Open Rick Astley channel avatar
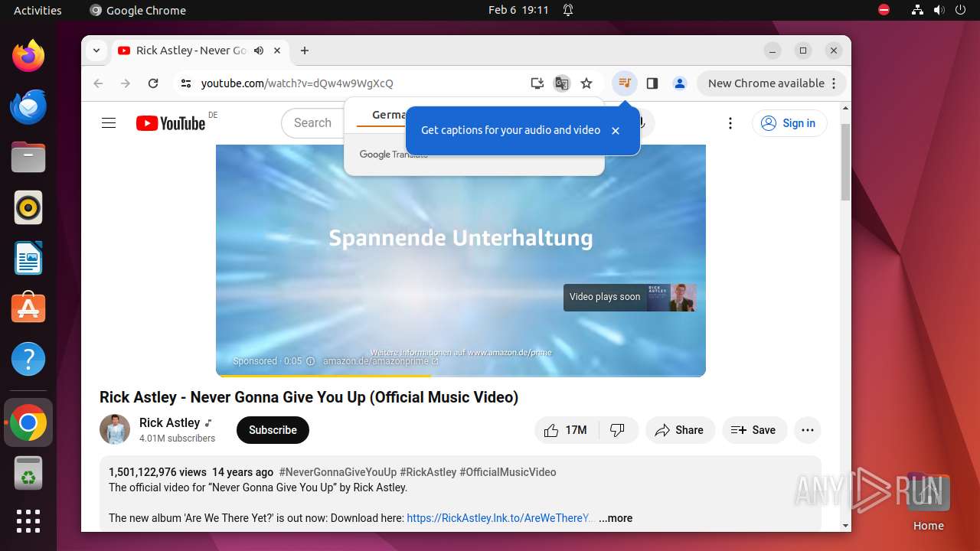 click(x=115, y=430)
